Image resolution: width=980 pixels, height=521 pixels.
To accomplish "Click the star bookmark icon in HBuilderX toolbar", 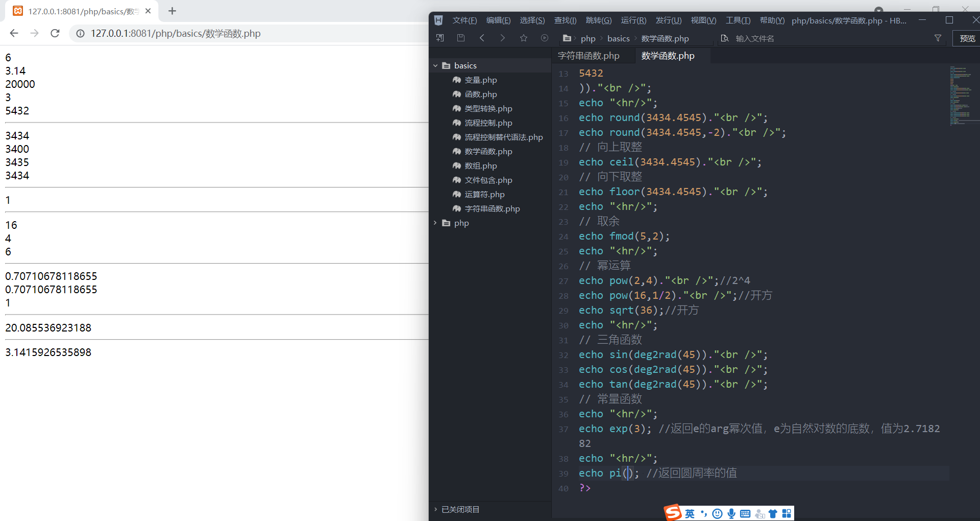I will tap(524, 38).
